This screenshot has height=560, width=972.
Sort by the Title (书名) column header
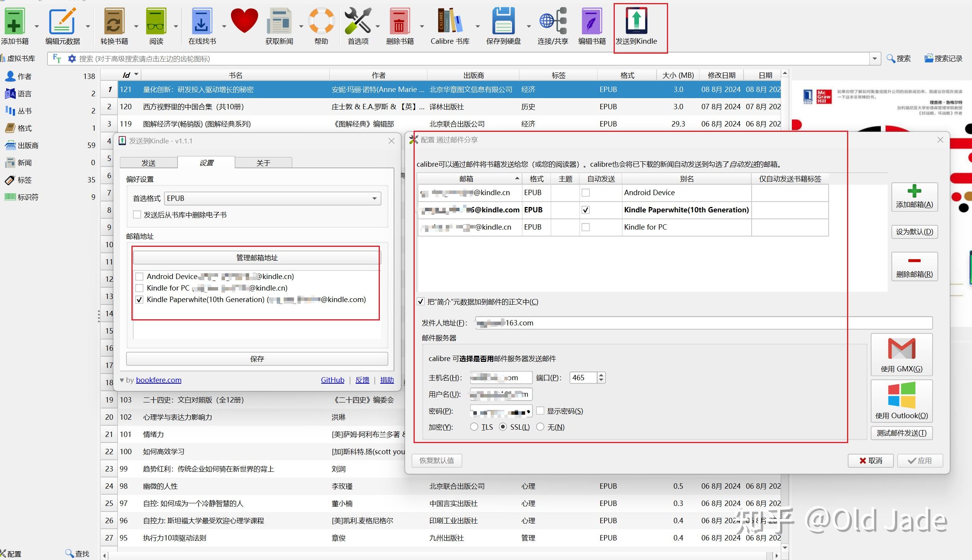(235, 76)
